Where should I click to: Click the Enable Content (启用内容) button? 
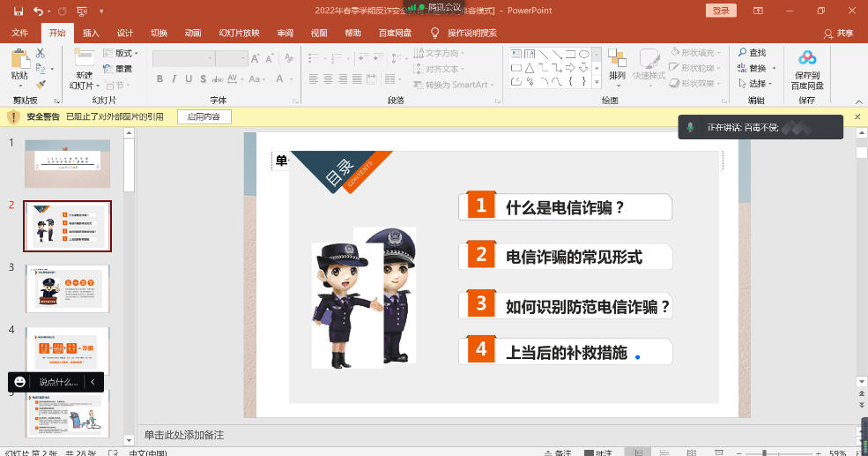pyautogui.click(x=204, y=116)
